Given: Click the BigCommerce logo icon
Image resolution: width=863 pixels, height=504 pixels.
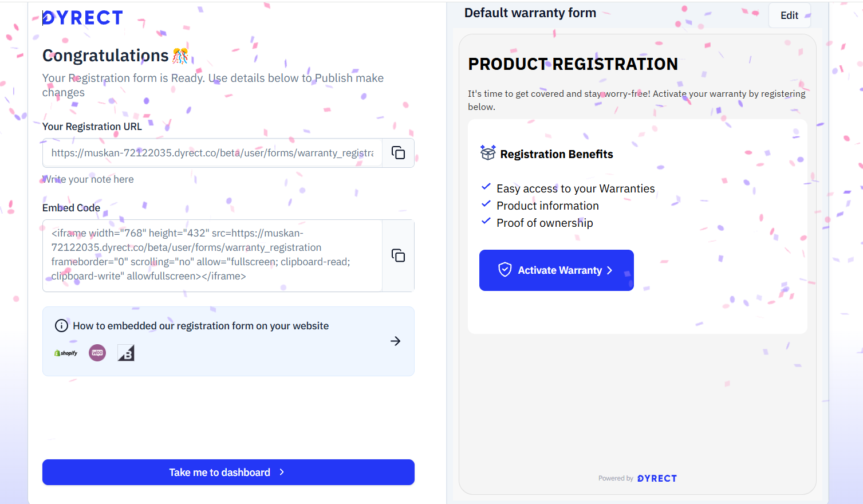Looking at the screenshot, I should click(126, 353).
